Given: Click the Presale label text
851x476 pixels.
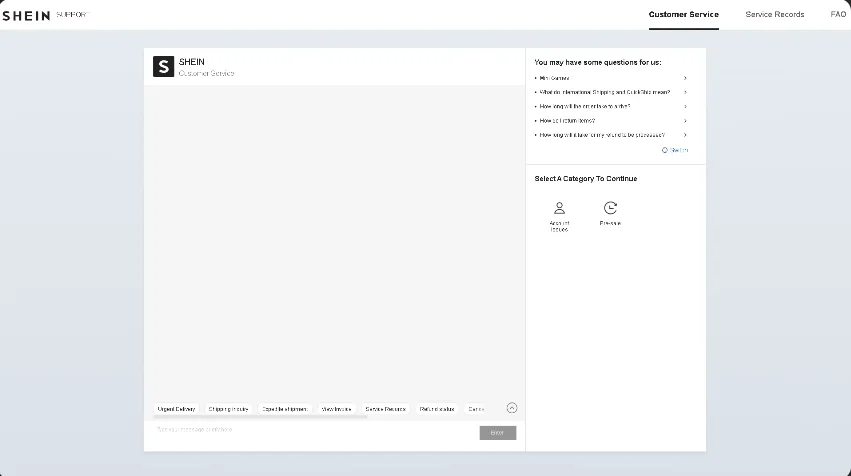Looking at the screenshot, I should pos(610,223).
